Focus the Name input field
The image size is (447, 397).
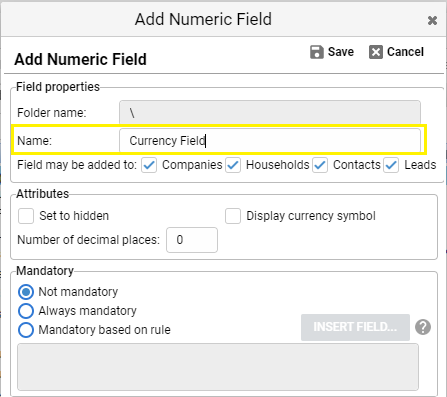[270, 140]
